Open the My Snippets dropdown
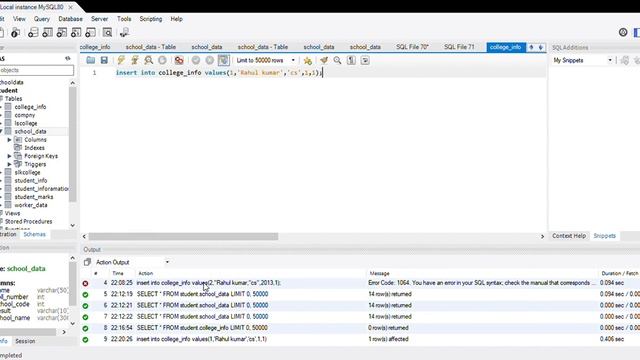 click(x=582, y=60)
